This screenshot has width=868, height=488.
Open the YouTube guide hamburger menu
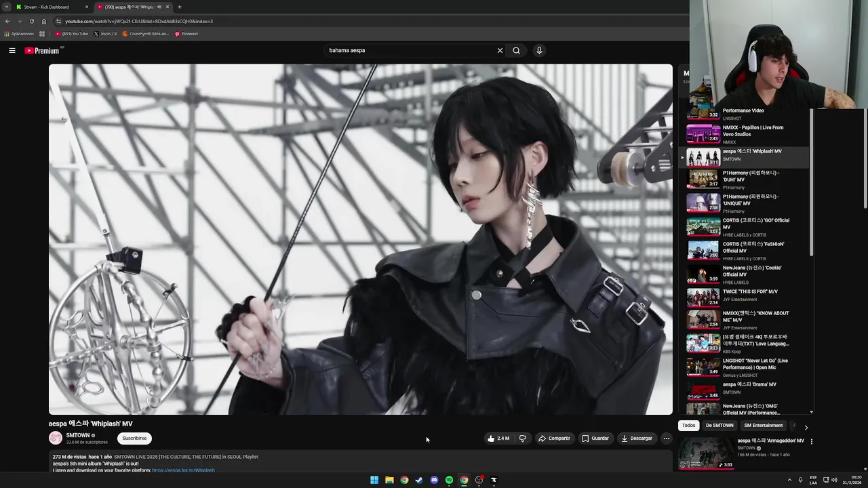point(12,50)
